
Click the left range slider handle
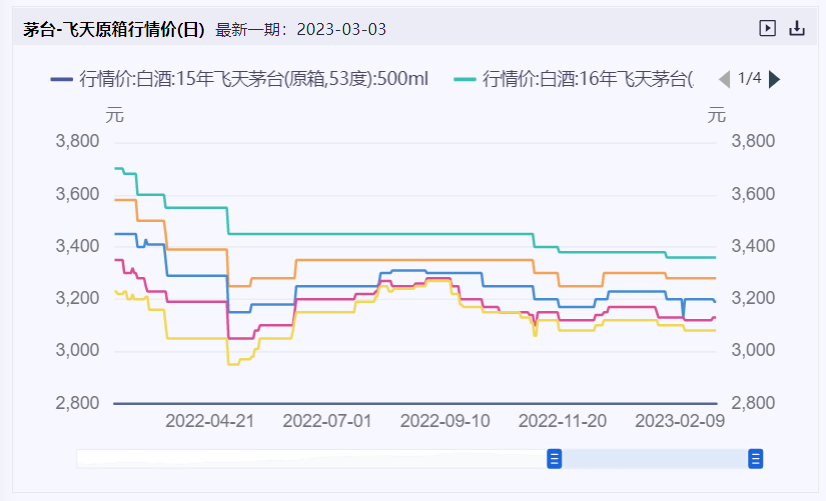point(554,458)
